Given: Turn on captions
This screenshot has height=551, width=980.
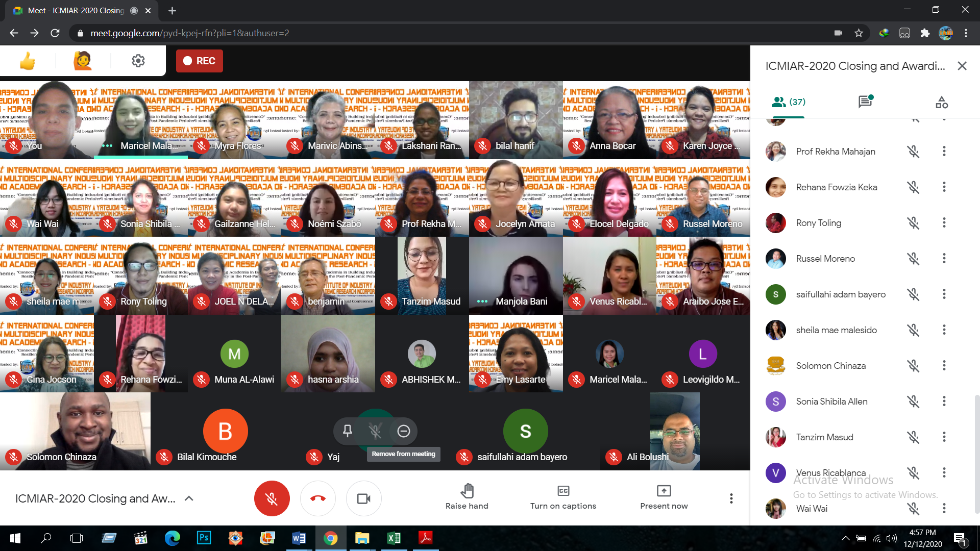Looking at the screenshot, I should pos(563,497).
